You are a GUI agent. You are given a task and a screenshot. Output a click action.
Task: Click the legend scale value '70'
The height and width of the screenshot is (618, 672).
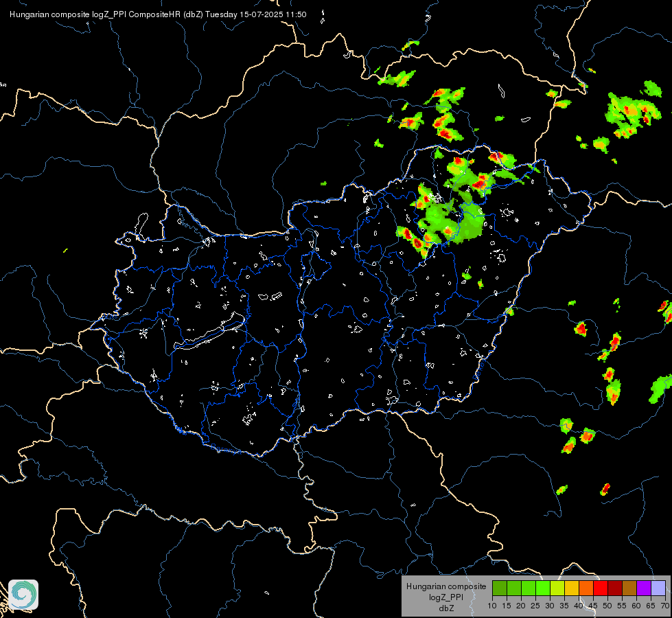pyautogui.click(x=665, y=606)
